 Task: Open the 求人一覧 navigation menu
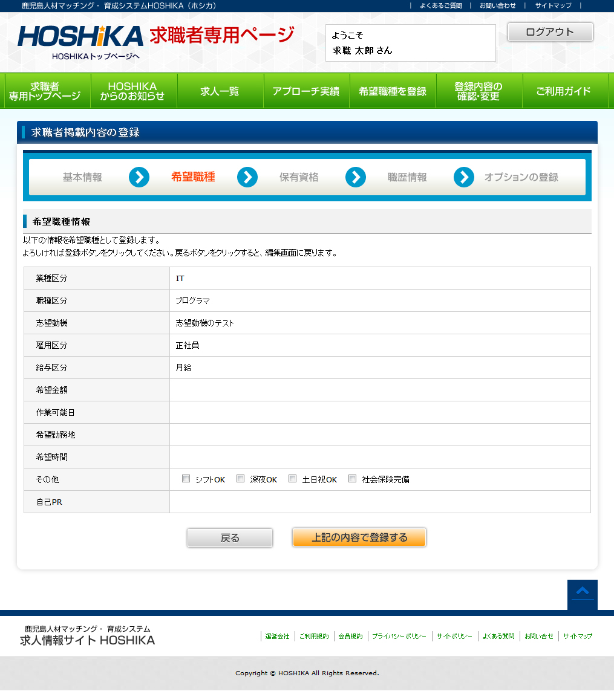click(x=220, y=91)
